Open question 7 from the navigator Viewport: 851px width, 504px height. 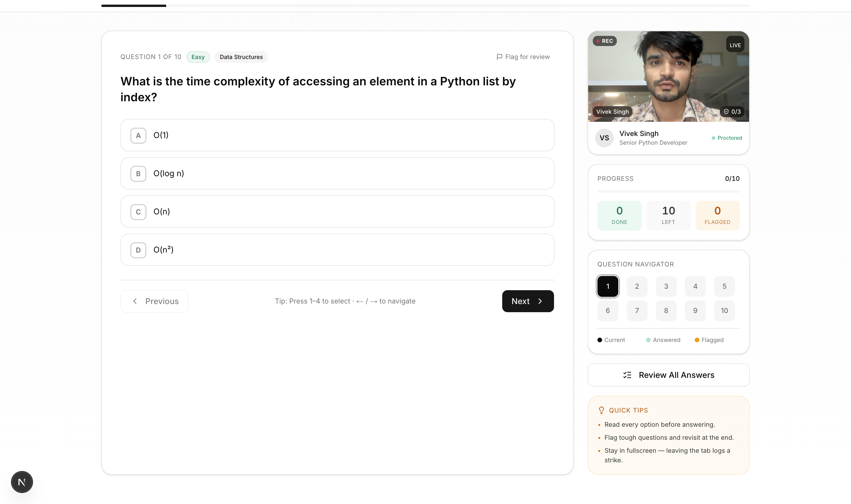tap(637, 310)
